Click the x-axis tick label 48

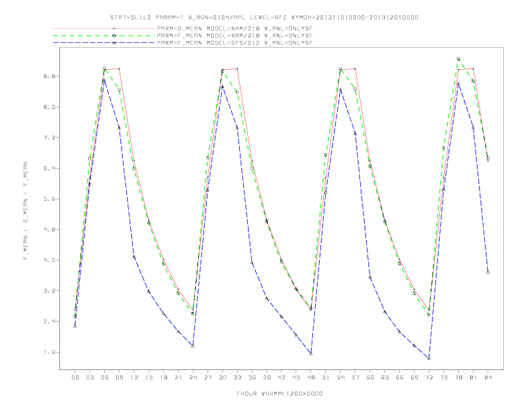[311, 377]
